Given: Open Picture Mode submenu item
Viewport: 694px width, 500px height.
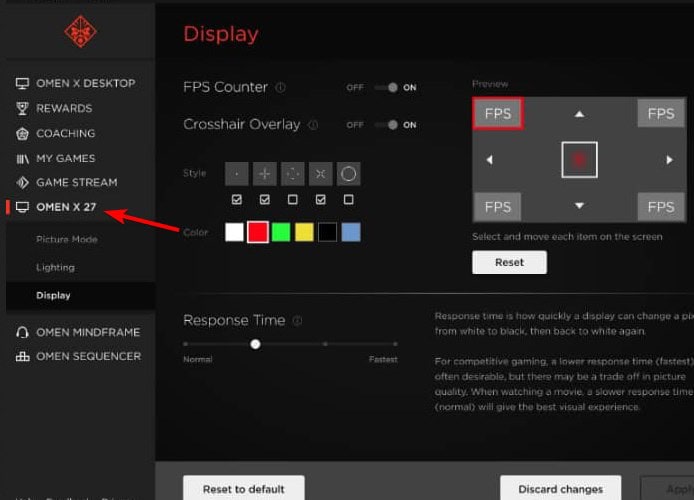Looking at the screenshot, I should click(67, 239).
